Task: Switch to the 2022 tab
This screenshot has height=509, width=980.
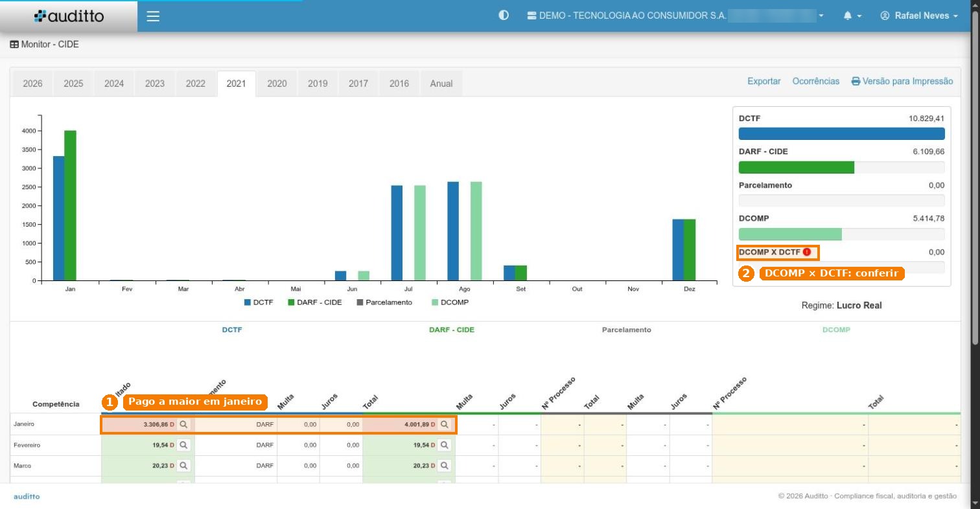Action: coord(196,84)
